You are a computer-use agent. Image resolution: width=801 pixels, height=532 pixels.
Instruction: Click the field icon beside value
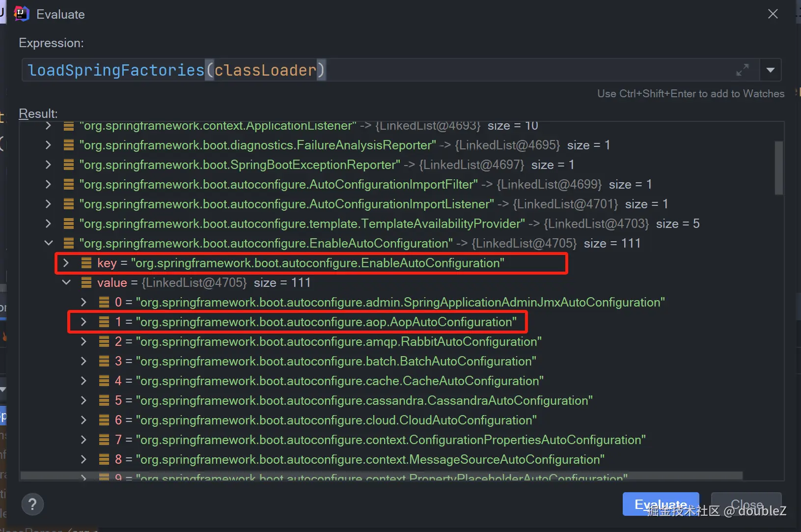pyautogui.click(x=86, y=282)
